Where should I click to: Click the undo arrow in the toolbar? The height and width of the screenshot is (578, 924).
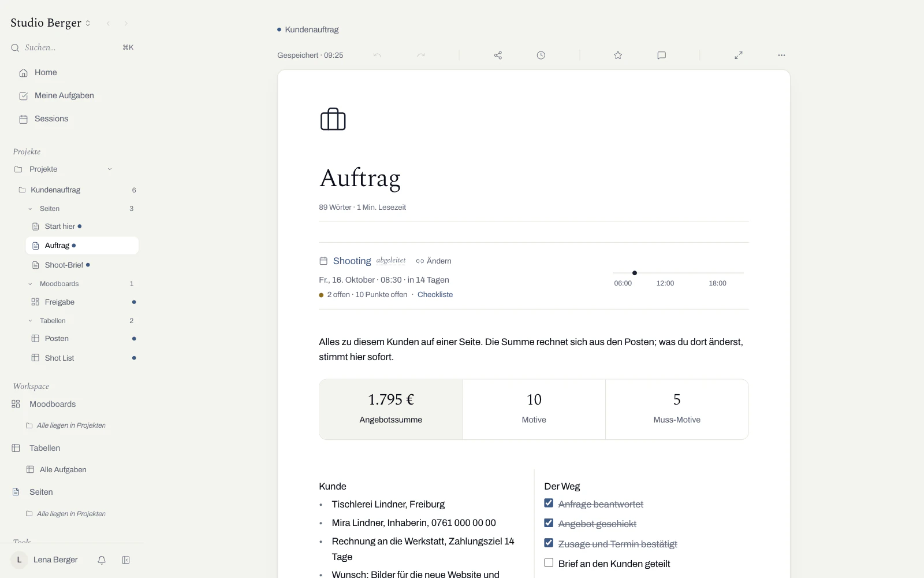377,55
